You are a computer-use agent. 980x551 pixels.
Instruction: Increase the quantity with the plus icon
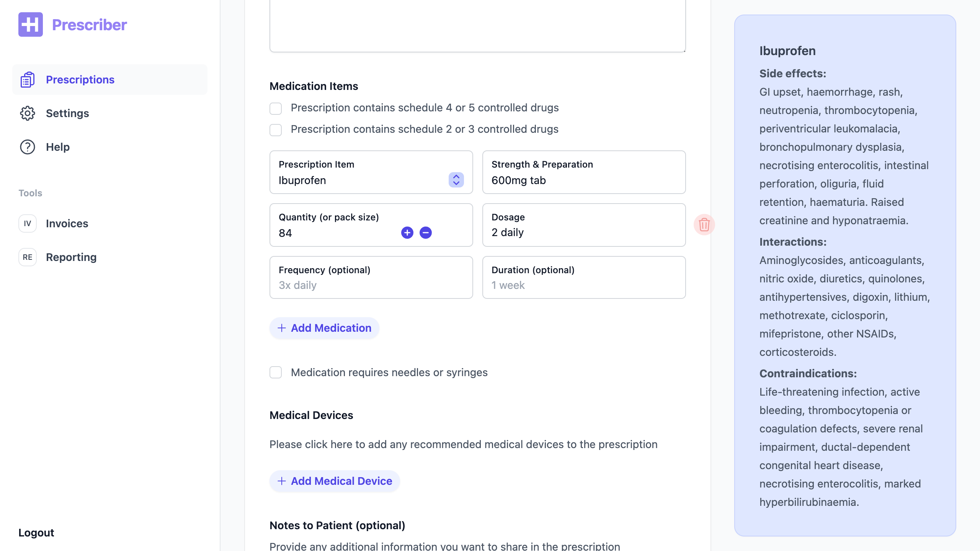(407, 233)
